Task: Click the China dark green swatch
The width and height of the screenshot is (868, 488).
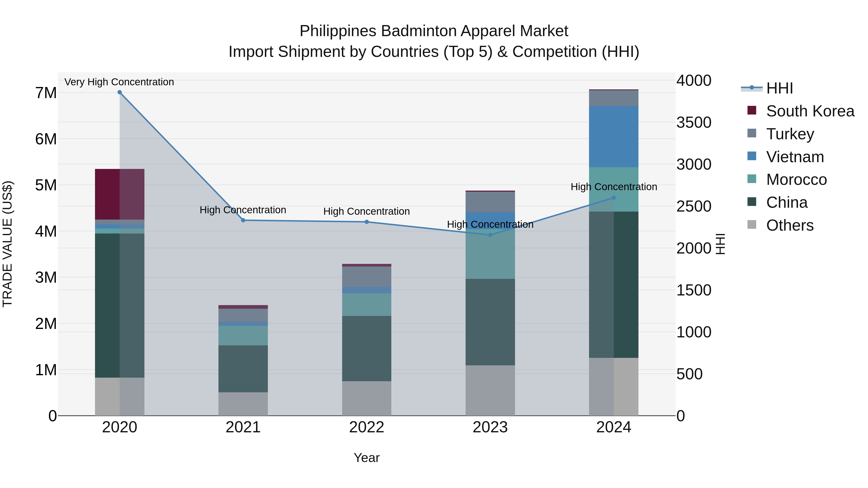Action: pos(752,202)
